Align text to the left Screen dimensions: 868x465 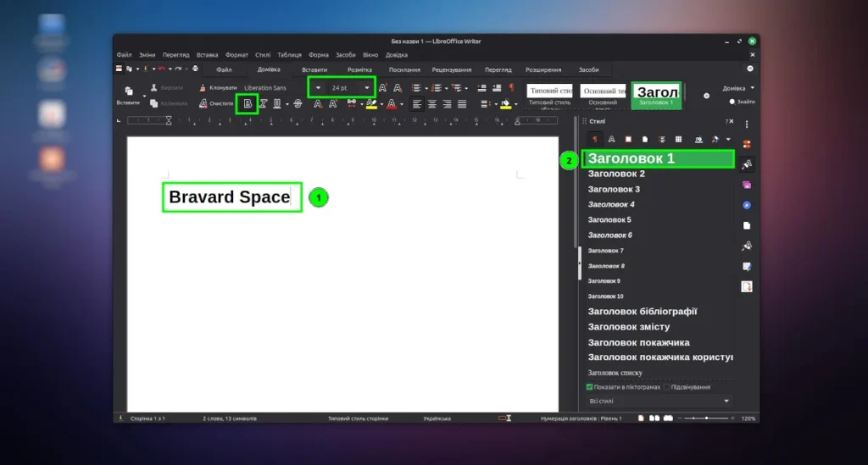click(417, 104)
